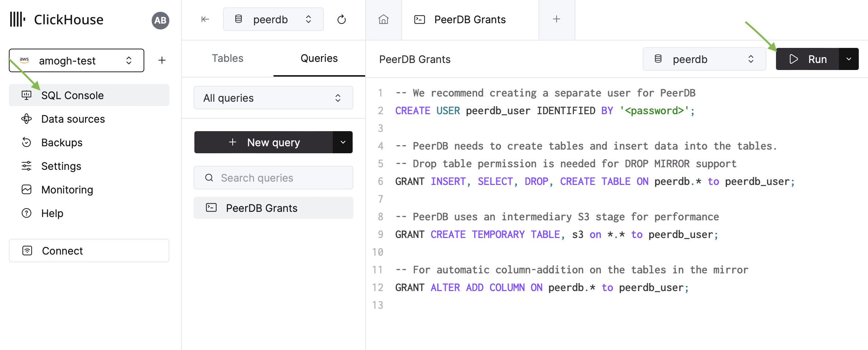Choose peerdb database next to Run
Image resolution: width=868 pixels, height=350 pixels.
click(704, 59)
